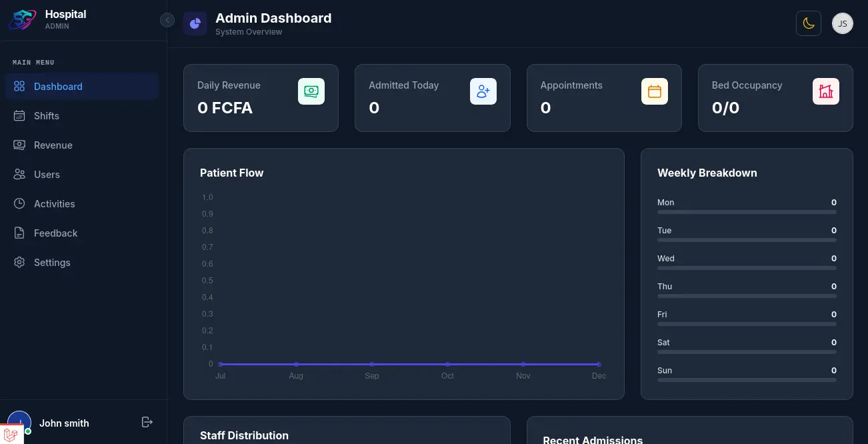The height and width of the screenshot is (444, 868).
Task: Open the Feedback page icon
Action: [19, 233]
